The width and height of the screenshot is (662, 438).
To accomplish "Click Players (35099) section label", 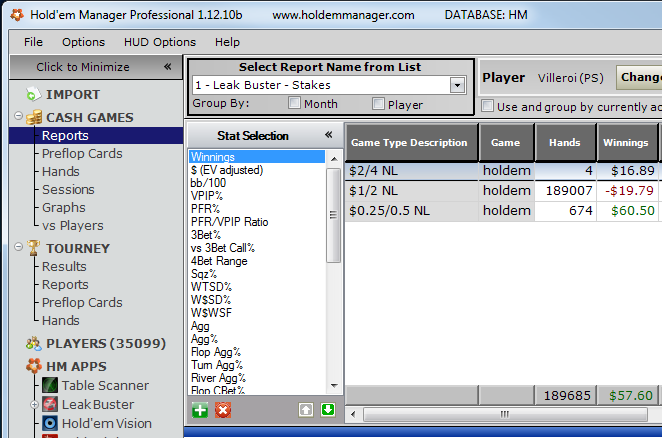I will click(106, 343).
